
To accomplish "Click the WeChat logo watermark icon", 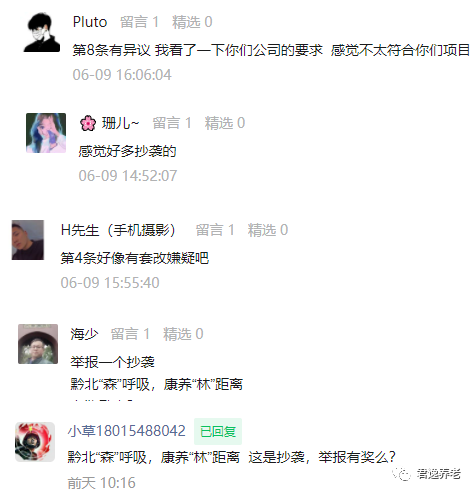I will point(401,473).
